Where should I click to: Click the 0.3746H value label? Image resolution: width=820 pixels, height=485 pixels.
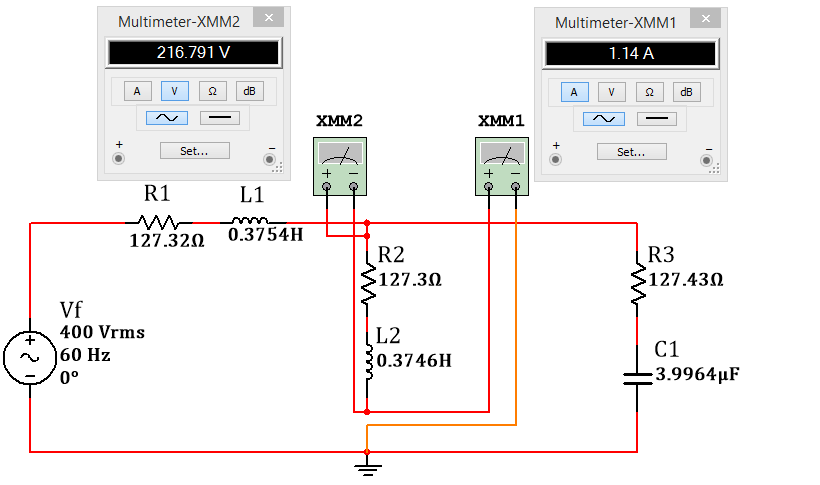tap(414, 360)
